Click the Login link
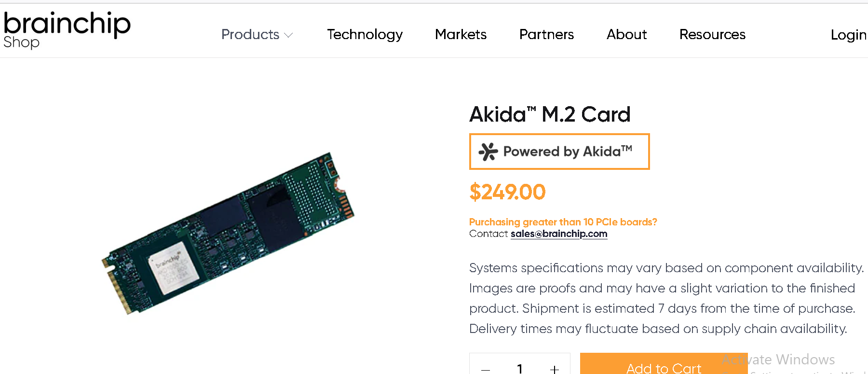Image resolution: width=868 pixels, height=374 pixels. [848, 35]
